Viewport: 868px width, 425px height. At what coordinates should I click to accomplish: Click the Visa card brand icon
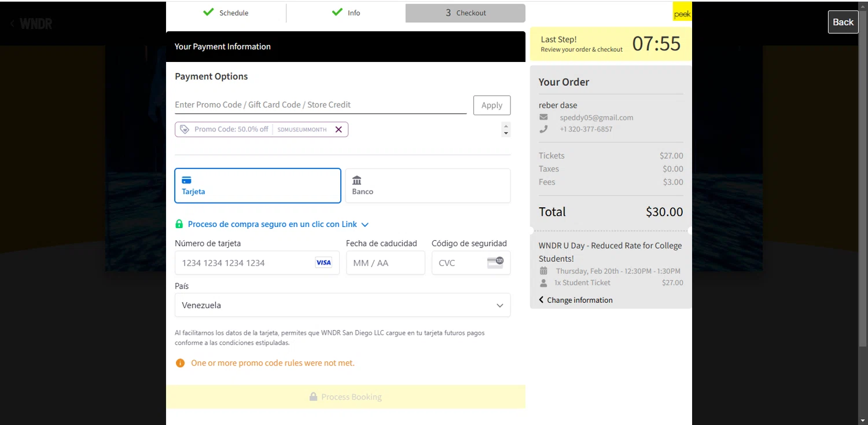tap(323, 263)
